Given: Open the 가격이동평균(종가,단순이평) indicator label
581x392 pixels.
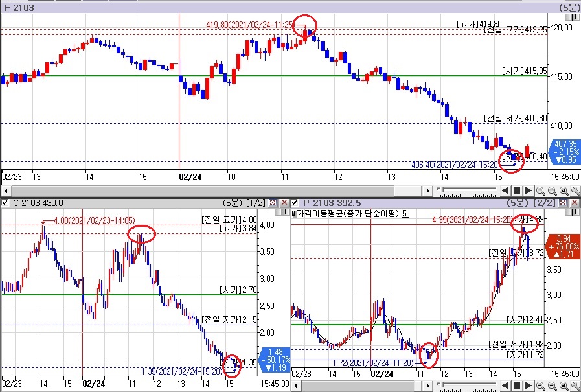Looking at the screenshot, I should point(348,213).
